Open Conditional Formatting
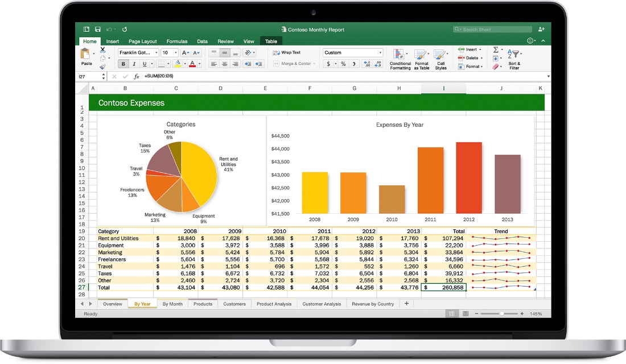 coord(400,59)
